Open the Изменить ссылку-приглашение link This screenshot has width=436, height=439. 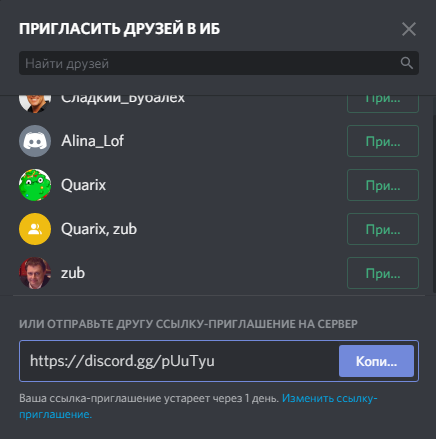coord(198,406)
